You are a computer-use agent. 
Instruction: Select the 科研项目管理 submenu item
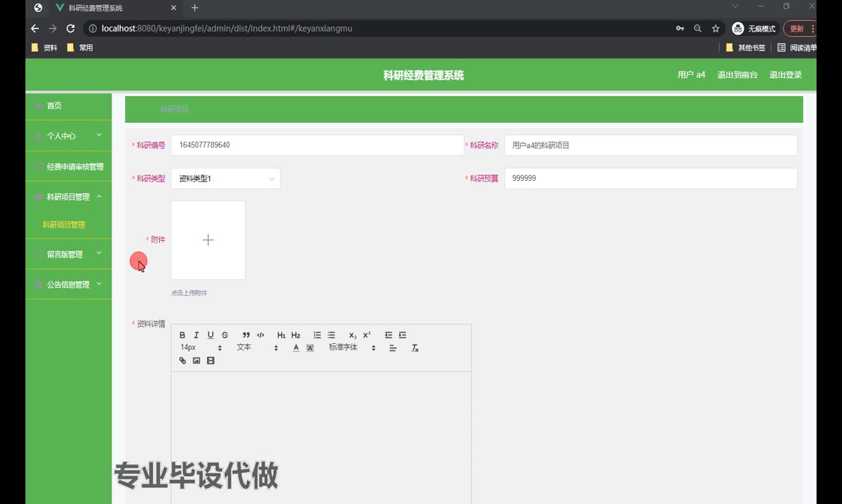[x=64, y=225]
